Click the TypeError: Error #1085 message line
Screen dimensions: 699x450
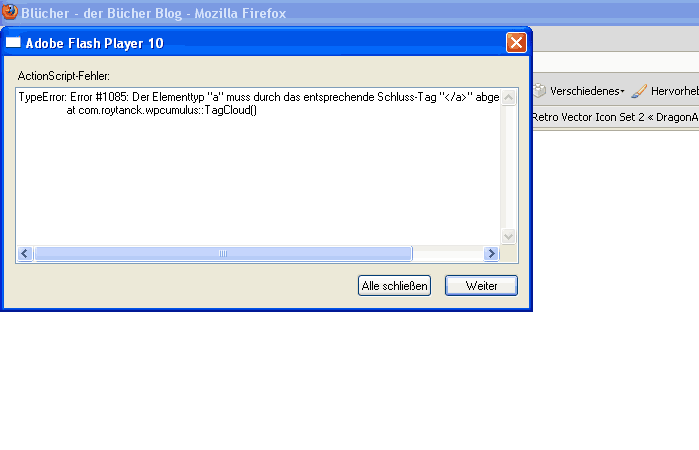click(x=259, y=97)
